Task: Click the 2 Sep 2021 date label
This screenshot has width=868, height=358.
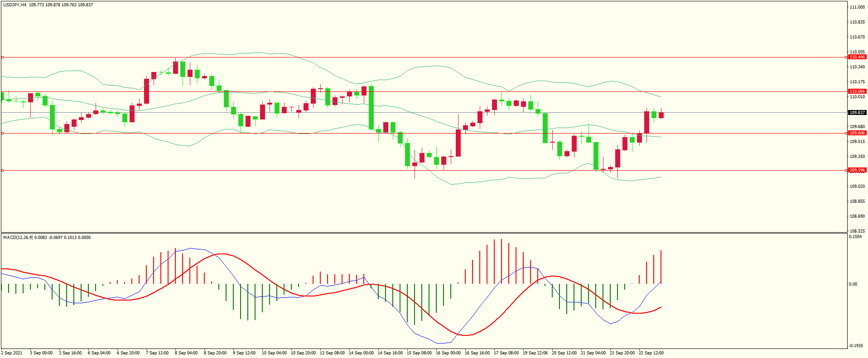Action: (x=12, y=353)
